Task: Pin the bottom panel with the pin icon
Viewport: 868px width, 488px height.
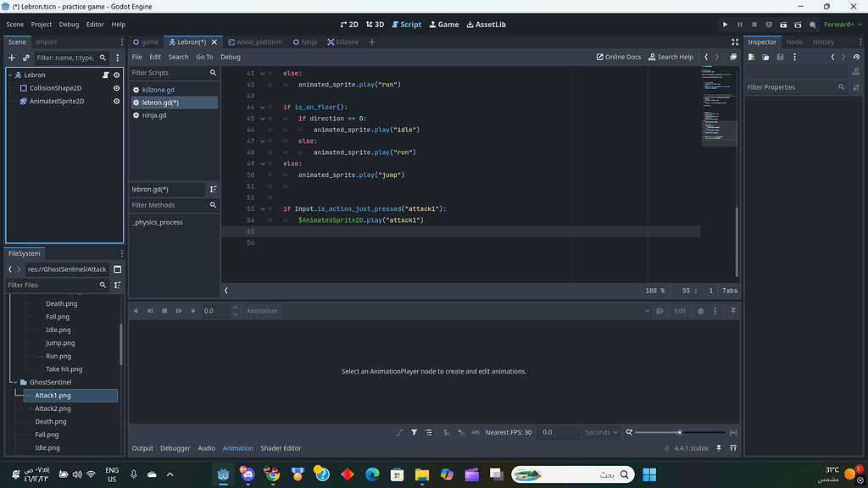Action: pyautogui.click(x=719, y=448)
